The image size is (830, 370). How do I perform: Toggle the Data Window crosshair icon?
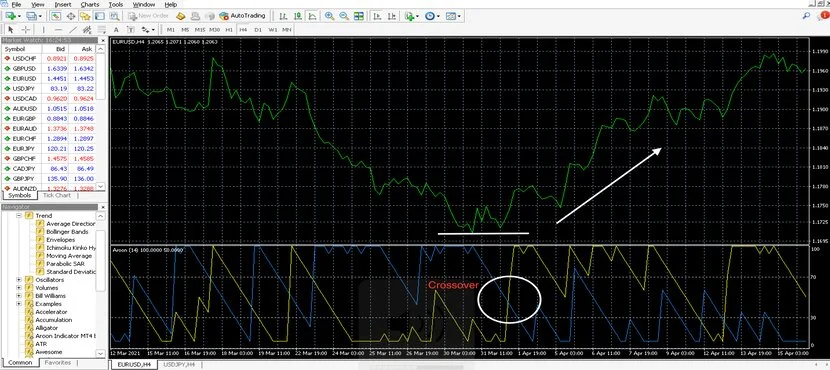click(70, 16)
